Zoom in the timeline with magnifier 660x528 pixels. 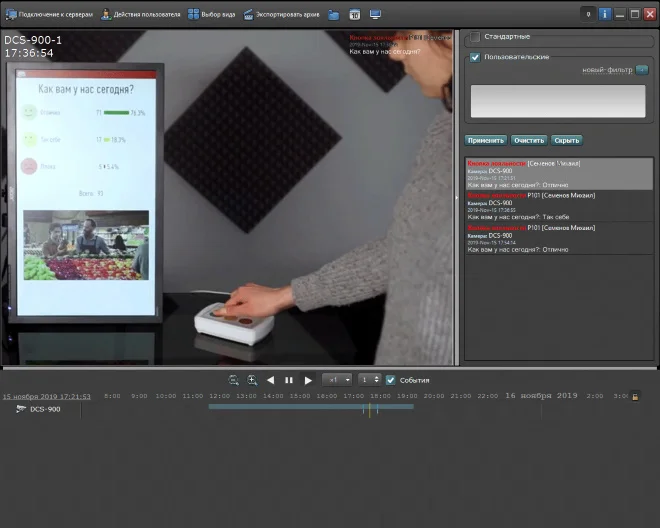pyautogui.click(x=252, y=380)
